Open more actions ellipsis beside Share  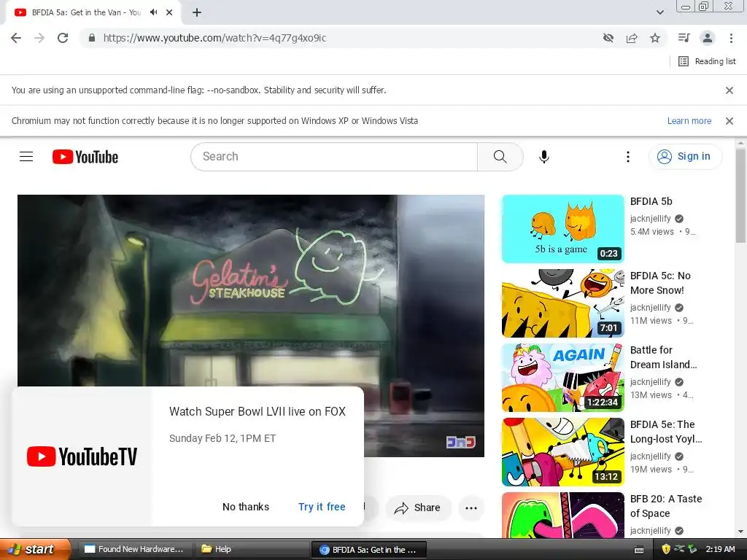471,508
